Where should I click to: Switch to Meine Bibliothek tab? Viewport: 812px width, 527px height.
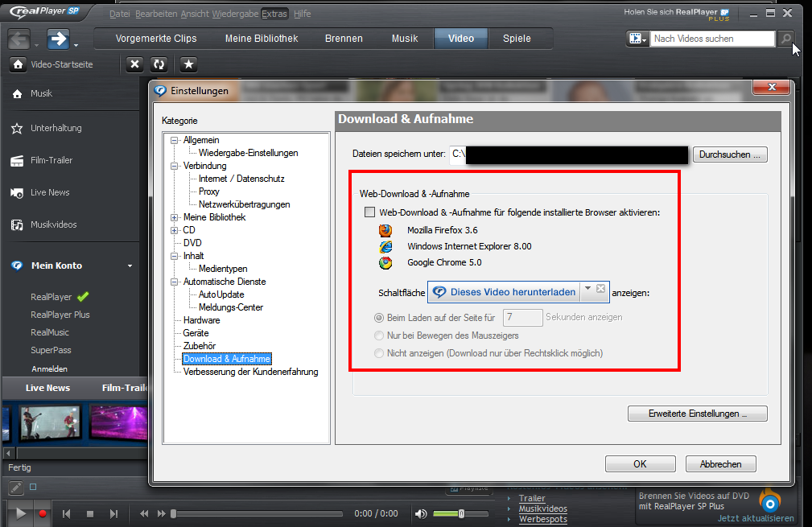(x=262, y=39)
